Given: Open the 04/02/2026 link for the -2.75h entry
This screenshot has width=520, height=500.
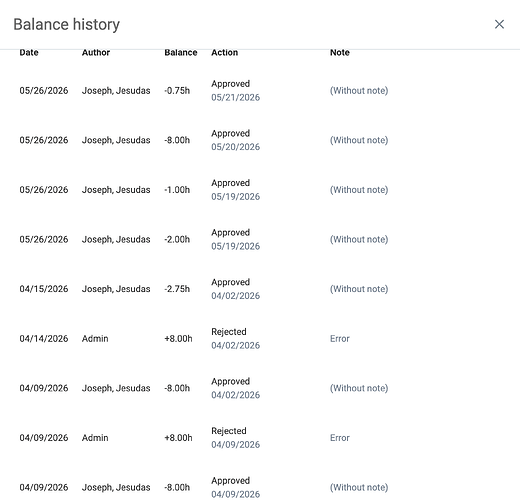Looking at the screenshot, I should (x=235, y=296).
